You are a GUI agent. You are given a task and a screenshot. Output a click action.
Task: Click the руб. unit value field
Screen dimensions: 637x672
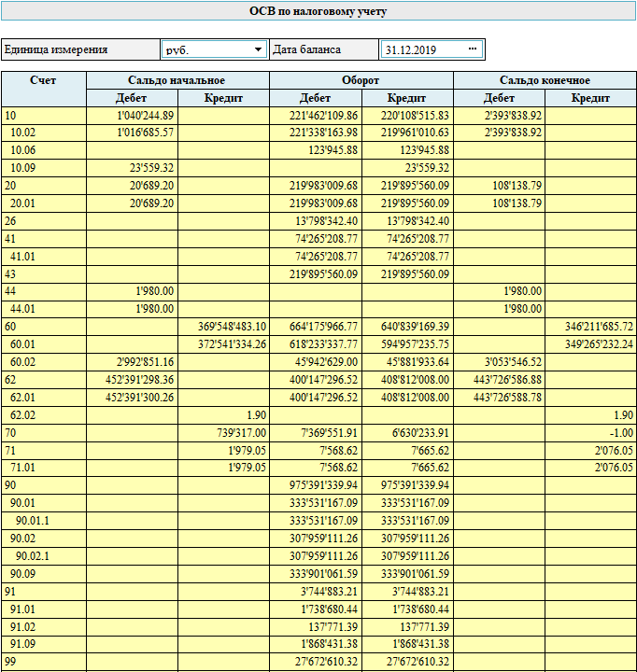[x=215, y=49]
